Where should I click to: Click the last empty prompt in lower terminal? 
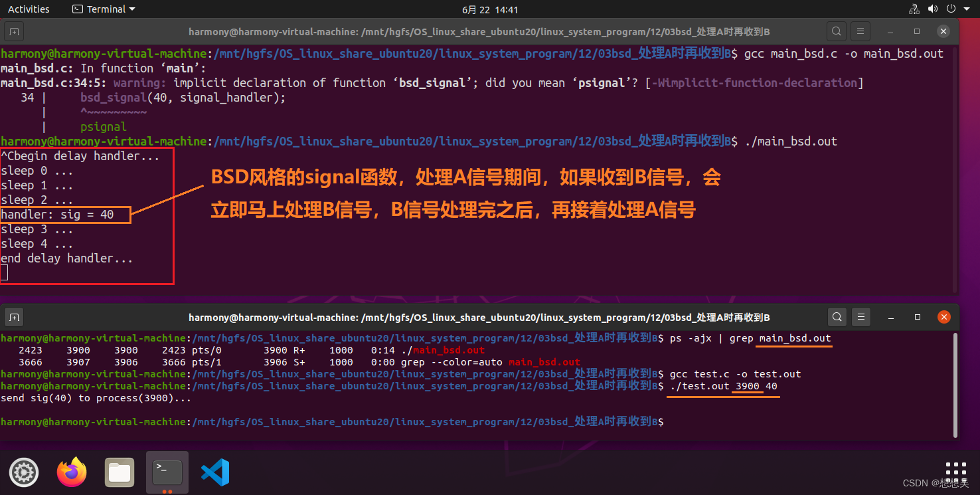click(x=331, y=422)
